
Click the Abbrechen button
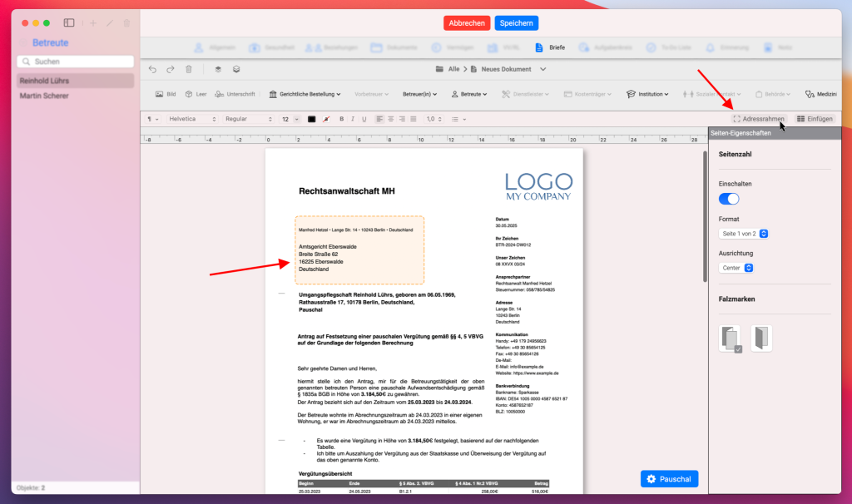click(467, 22)
